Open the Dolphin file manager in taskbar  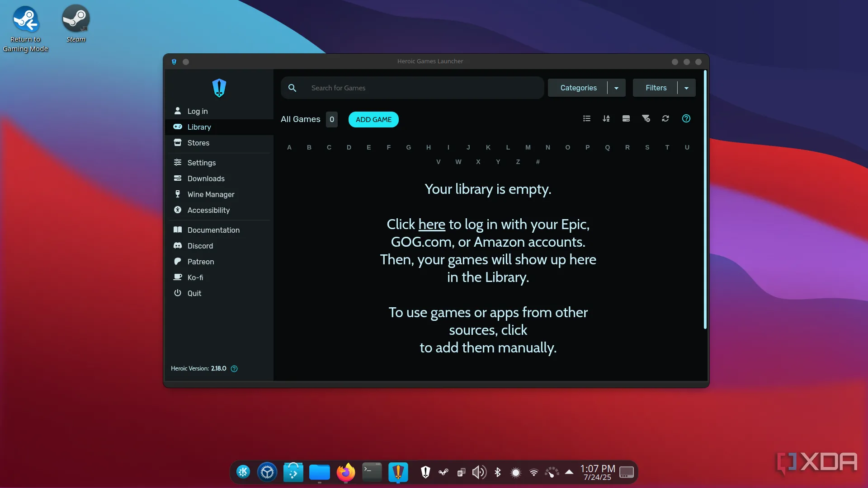click(320, 472)
